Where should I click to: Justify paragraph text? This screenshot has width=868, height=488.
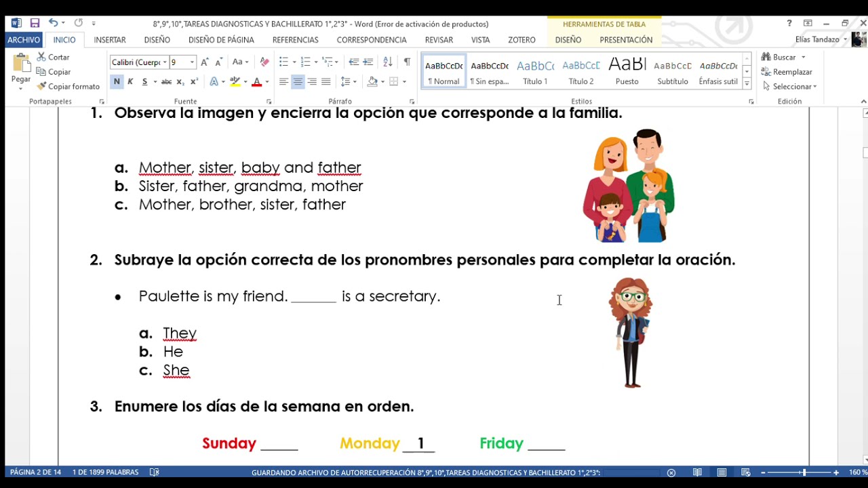[x=326, y=82]
